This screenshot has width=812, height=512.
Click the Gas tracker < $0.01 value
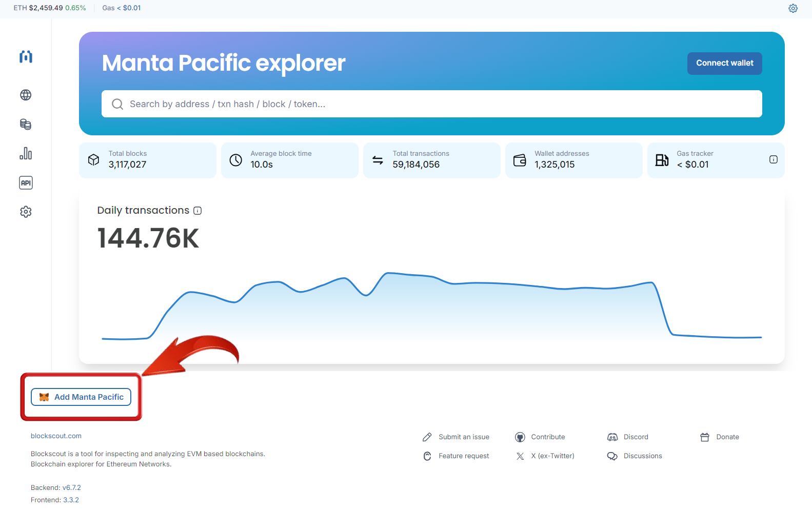[692, 165]
